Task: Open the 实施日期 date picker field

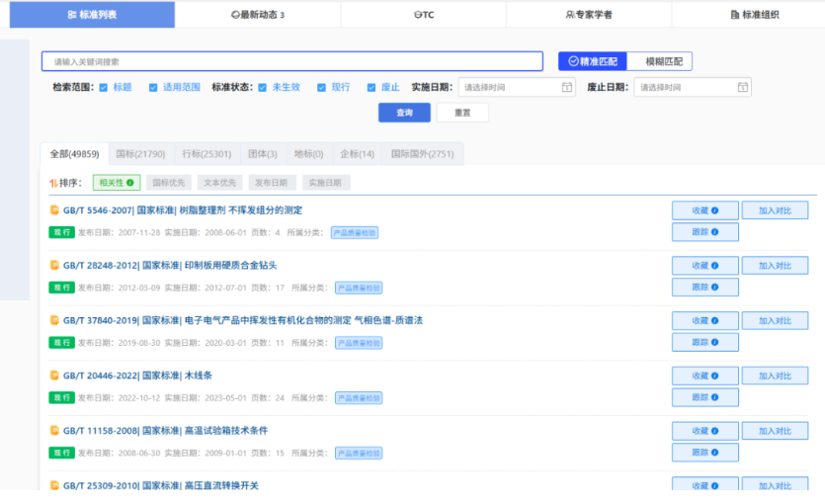Action: point(517,87)
